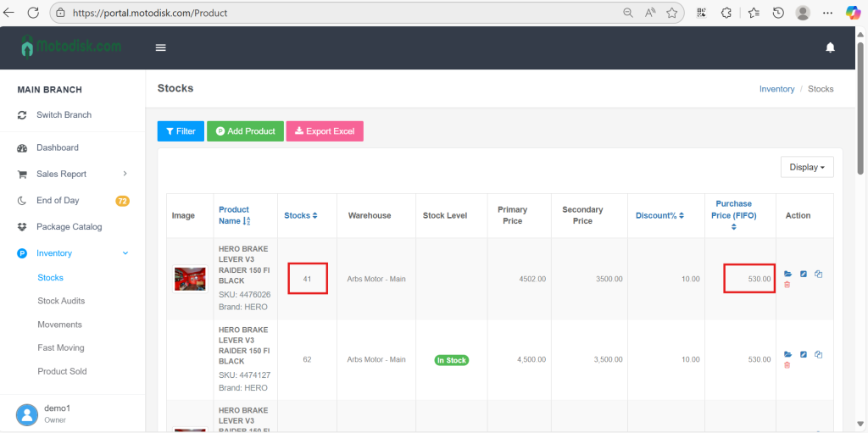Open the Display dropdown
868x433 pixels.
(x=806, y=167)
